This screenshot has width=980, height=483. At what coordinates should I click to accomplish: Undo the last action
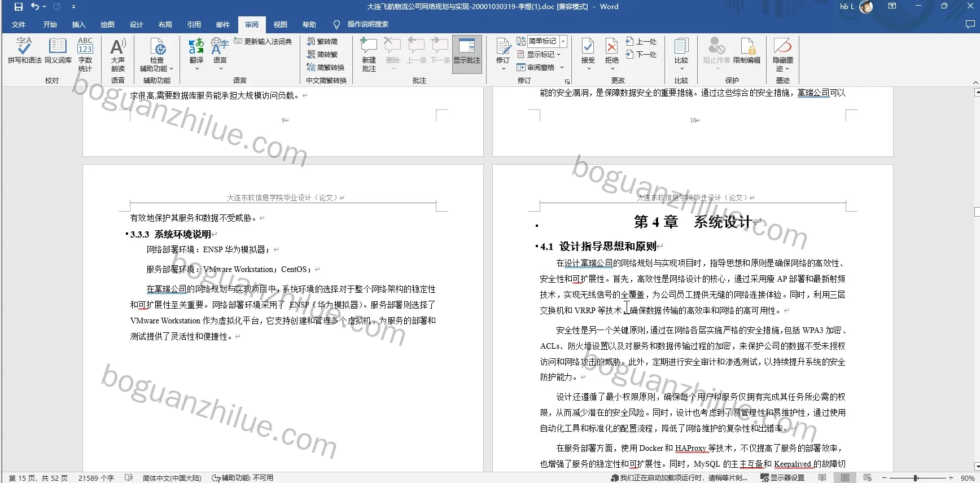(35, 7)
